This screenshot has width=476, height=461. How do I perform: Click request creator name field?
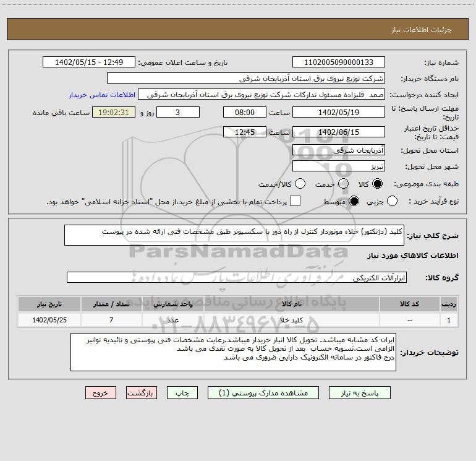pyautogui.click(x=261, y=95)
